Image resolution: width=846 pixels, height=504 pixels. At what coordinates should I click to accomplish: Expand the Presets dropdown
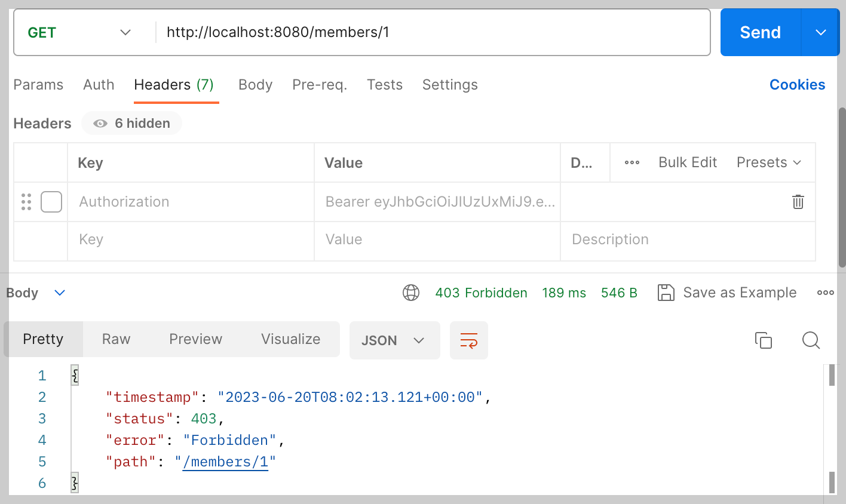click(769, 162)
